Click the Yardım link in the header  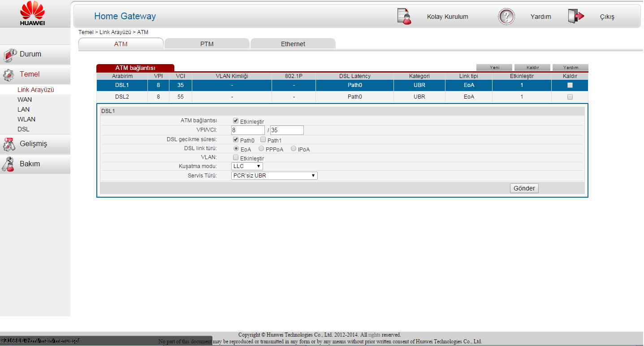tap(540, 17)
